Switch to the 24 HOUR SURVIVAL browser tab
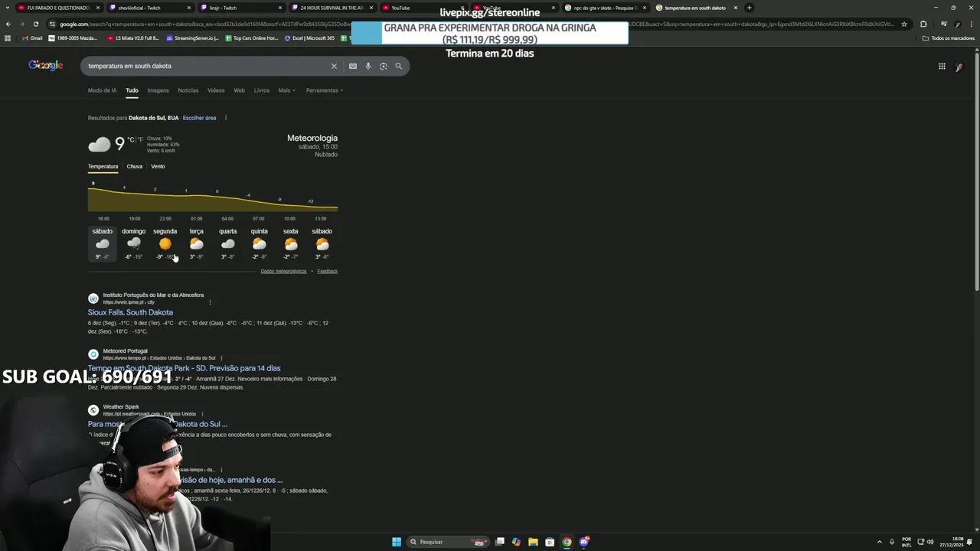 [332, 8]
